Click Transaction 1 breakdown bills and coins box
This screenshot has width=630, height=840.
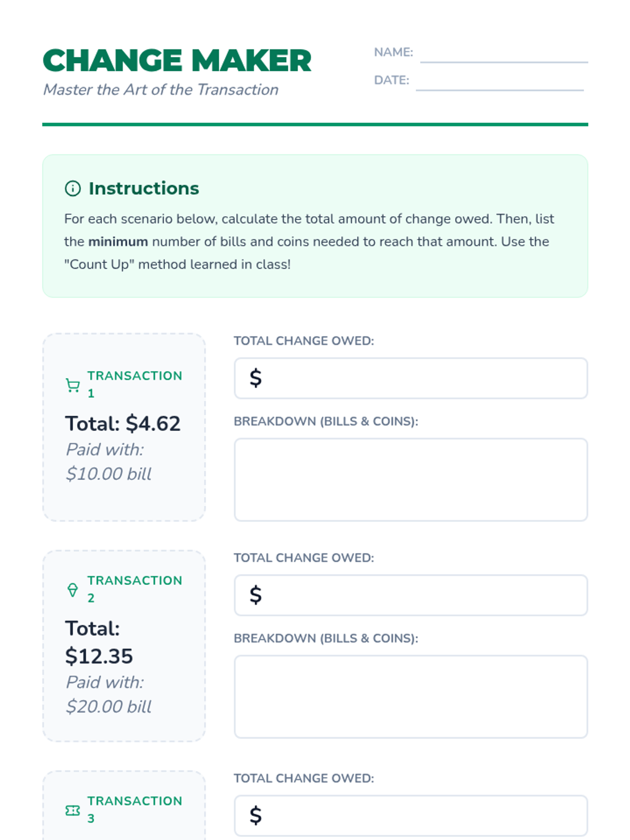point(411,480)
